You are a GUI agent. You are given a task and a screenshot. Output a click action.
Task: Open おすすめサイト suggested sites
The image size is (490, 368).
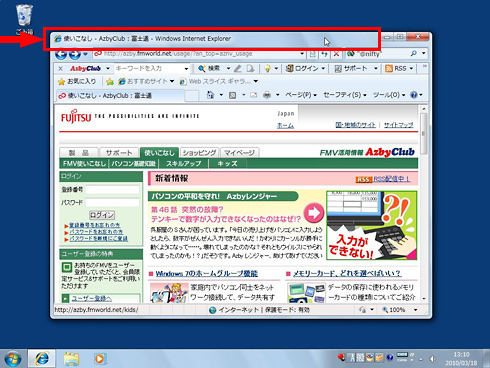pos(146,81)
